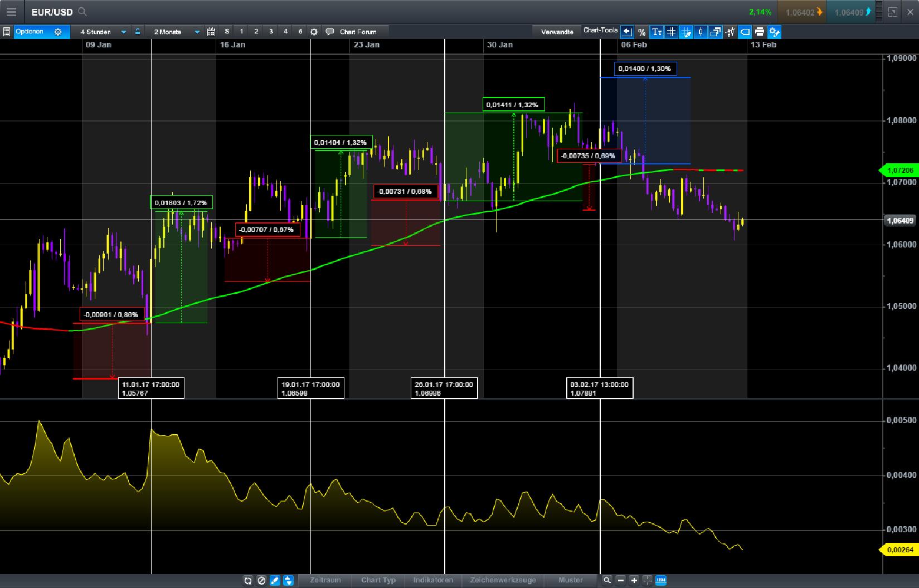Image resolution: width=919 pixels, height=588 pixels.
Task: Click the Verwandte button
Action: tap(556, 32)
